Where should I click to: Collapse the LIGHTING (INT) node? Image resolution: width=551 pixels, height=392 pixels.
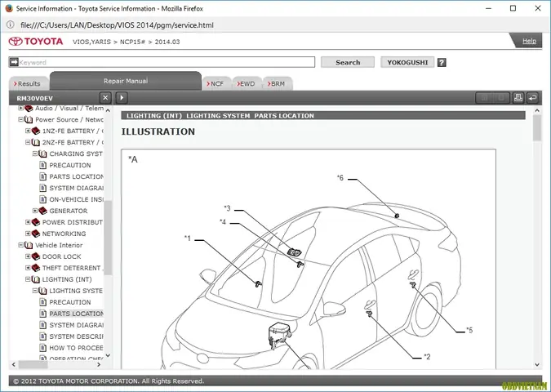pos(28,279)
